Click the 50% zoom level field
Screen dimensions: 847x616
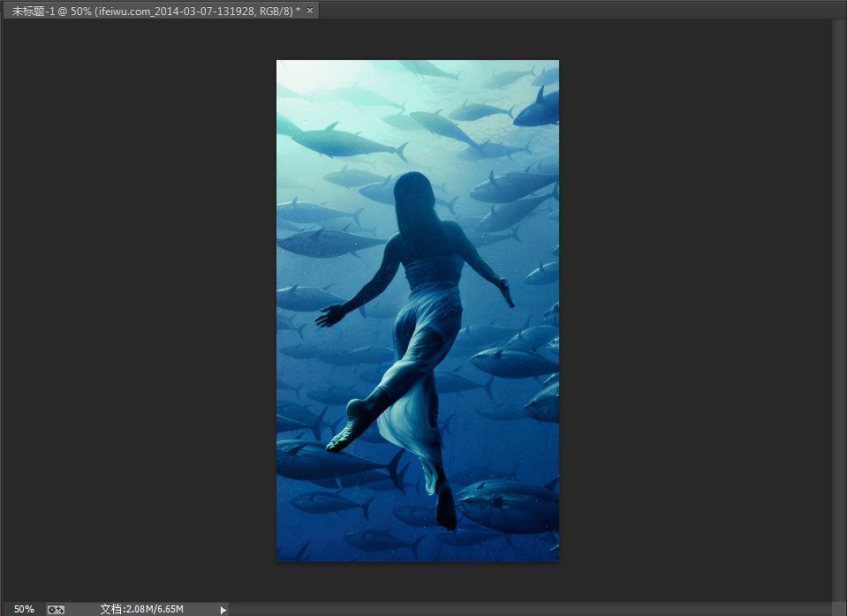pyautogui.click(x=24, y=609)
